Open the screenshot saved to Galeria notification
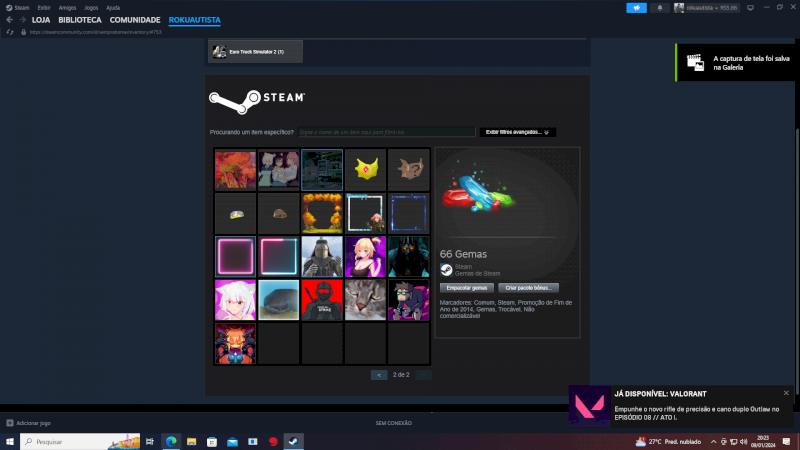 (737, 63)
